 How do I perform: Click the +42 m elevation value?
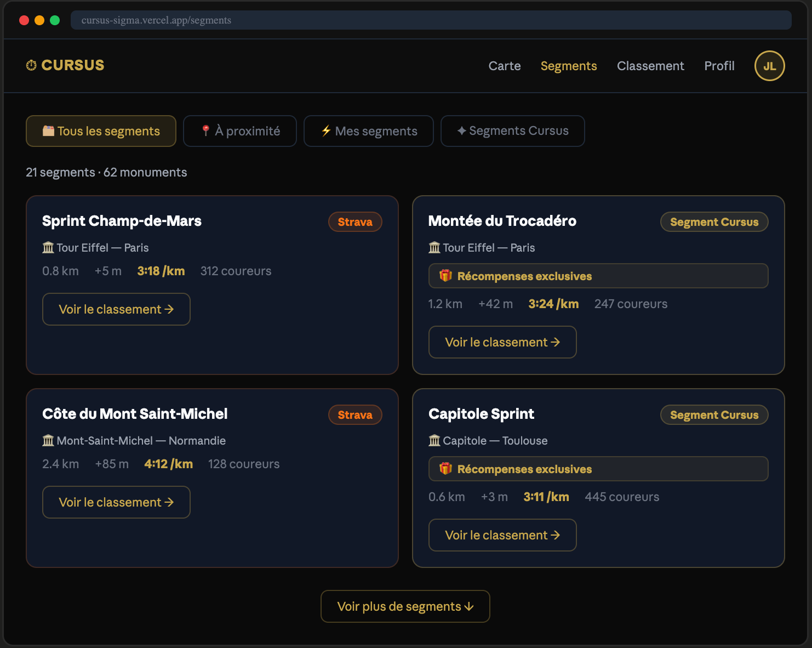[495, 304]
